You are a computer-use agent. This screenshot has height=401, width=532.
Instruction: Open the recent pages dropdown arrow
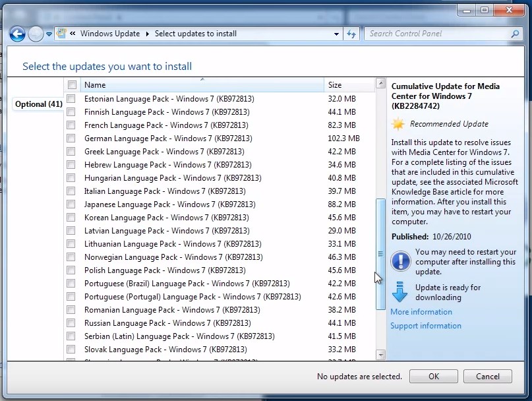pyautogui.click(x=49, y=34)
